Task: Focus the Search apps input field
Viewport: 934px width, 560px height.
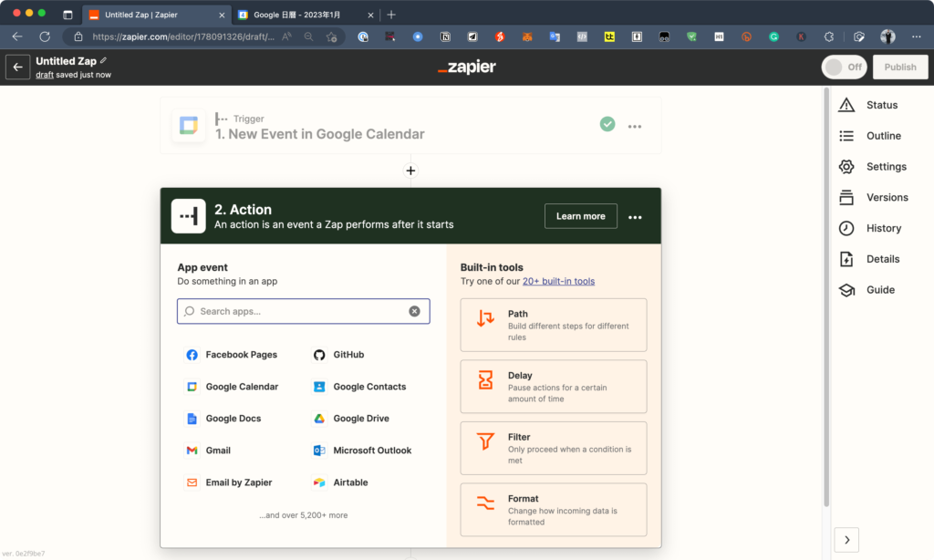Action: point(303,312)
